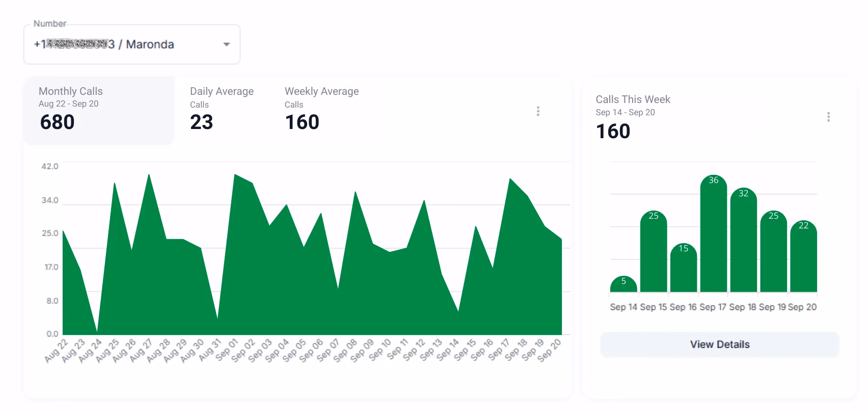
Task: Click the Sep 18 bar showing 32
Action: tap(744, 240)
